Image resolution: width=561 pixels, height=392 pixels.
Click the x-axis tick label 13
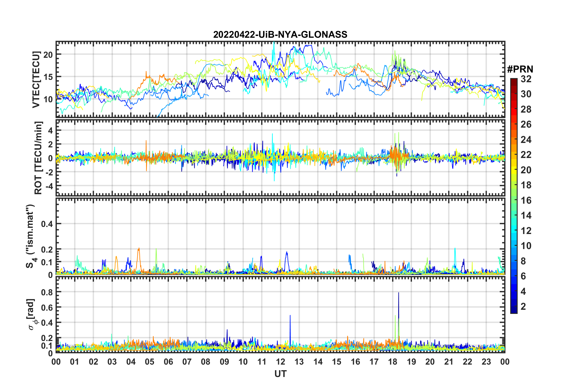[299, 362]
